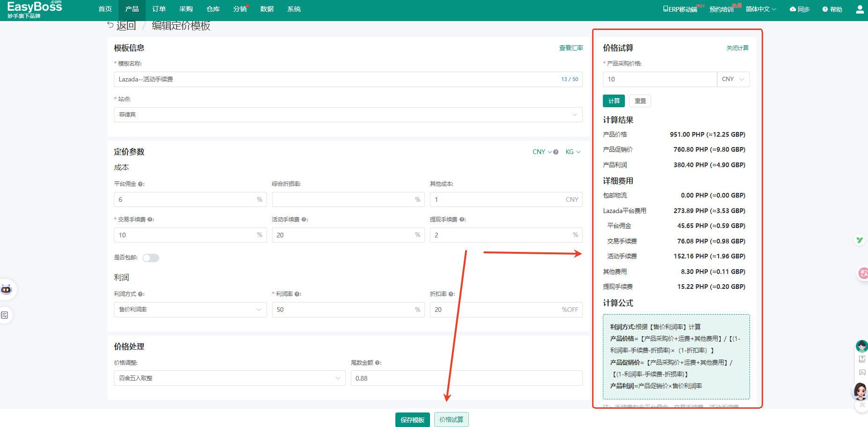Open the KG weight unit dropdown
868x427 pixels.
pos(572,152)
